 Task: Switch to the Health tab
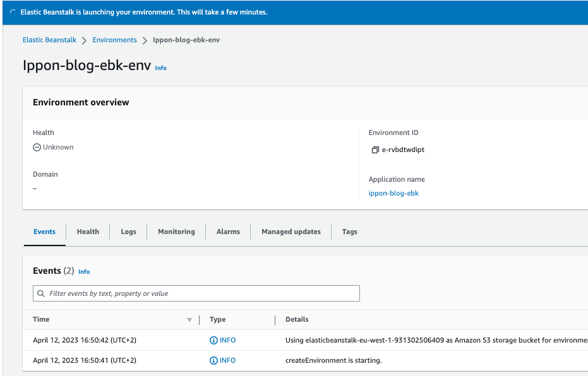(x=88, y=232)
